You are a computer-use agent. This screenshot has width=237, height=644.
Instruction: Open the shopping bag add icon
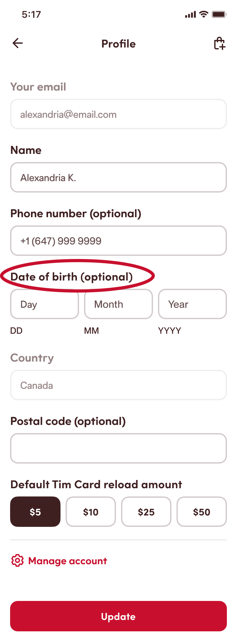220,43
